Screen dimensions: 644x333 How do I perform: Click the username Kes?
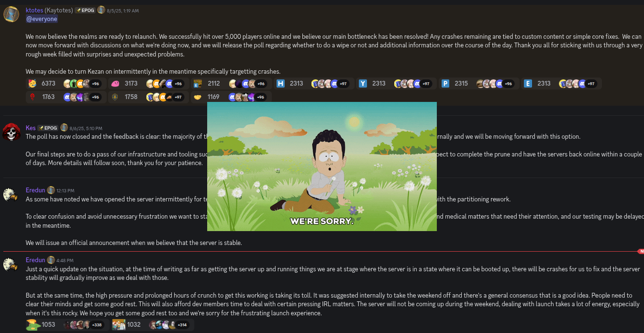click(x=31, y=128)
